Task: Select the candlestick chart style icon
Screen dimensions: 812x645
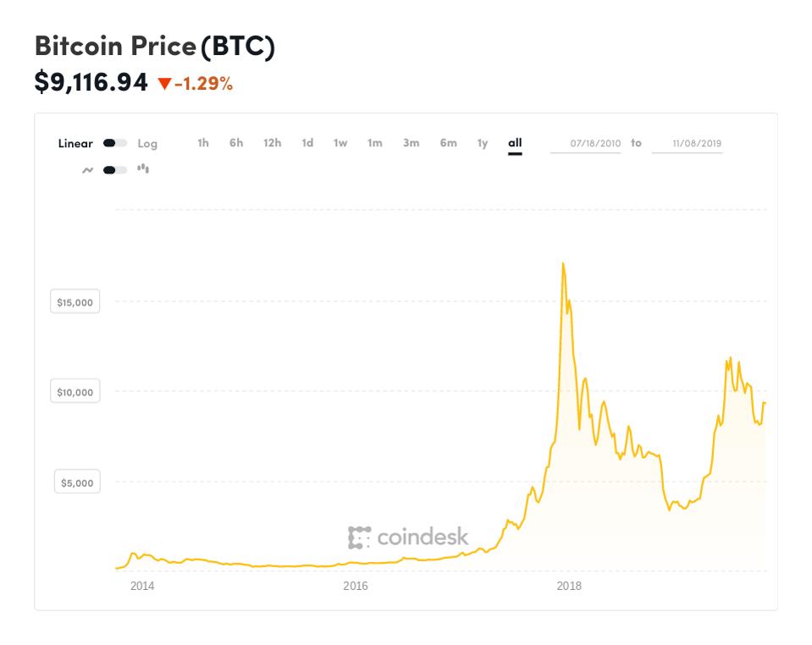Action: tap(141, 168)
